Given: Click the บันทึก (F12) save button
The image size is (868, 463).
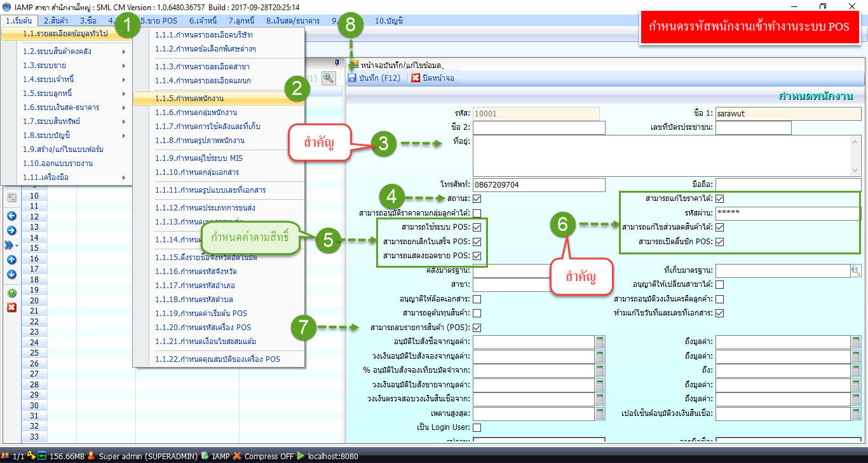Looking at the screenshot, I should (374, 78).
